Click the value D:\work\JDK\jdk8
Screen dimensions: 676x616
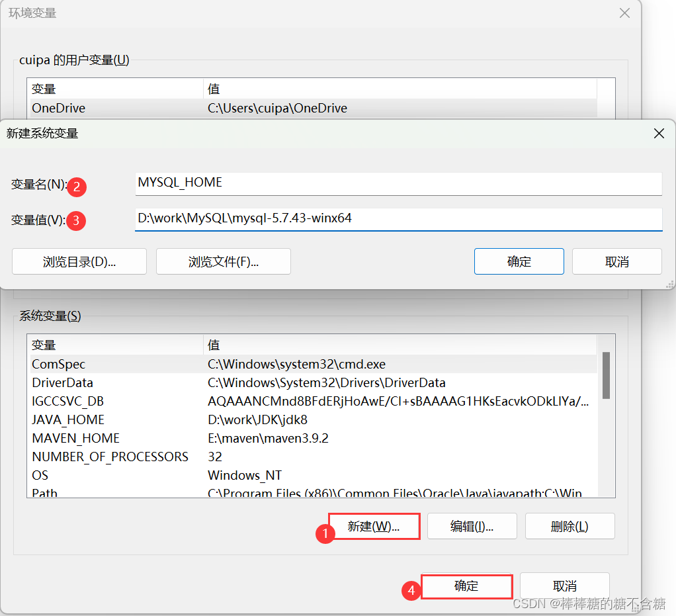[x=257, y=419]
